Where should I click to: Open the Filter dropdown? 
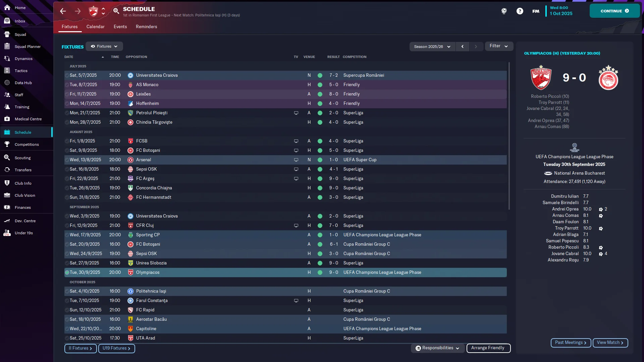[498, 46]
